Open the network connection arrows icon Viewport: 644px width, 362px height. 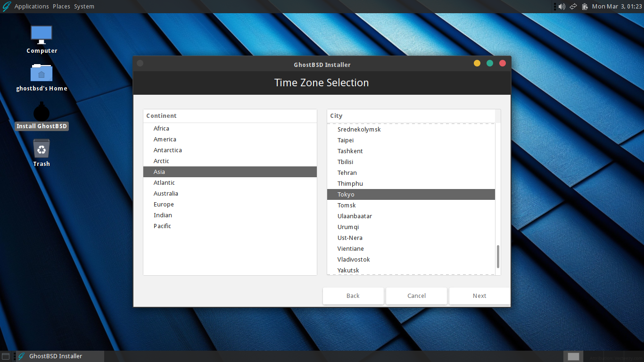coord(573,7)
